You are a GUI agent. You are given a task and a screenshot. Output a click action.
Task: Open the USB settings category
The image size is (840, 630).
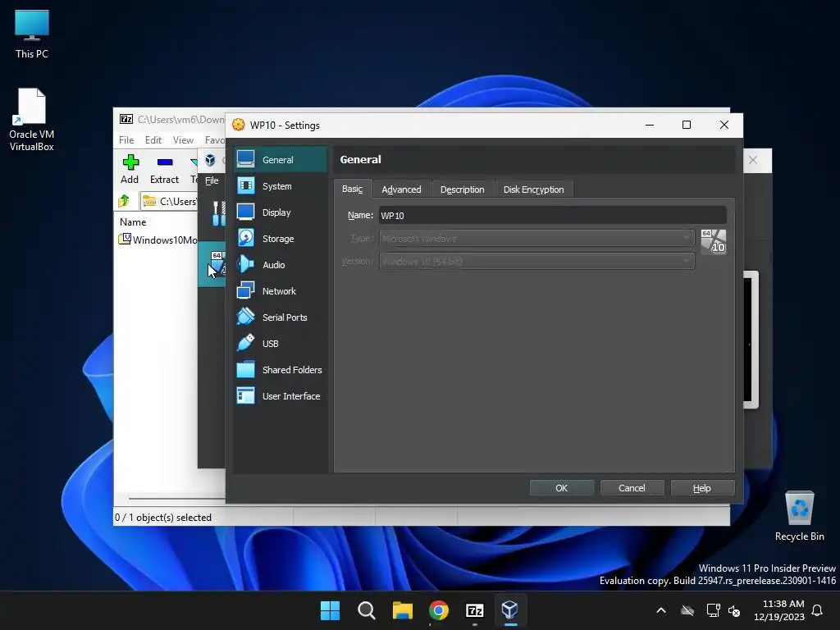click(x=281, y=344)
